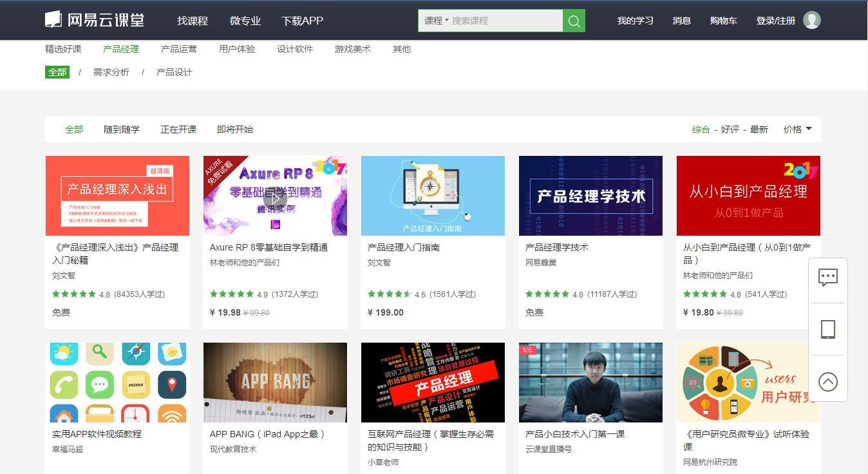Viewport: 868px width, 474px height.
Task: Click the mobile device icon in floating sidebar
Action: 828,329
